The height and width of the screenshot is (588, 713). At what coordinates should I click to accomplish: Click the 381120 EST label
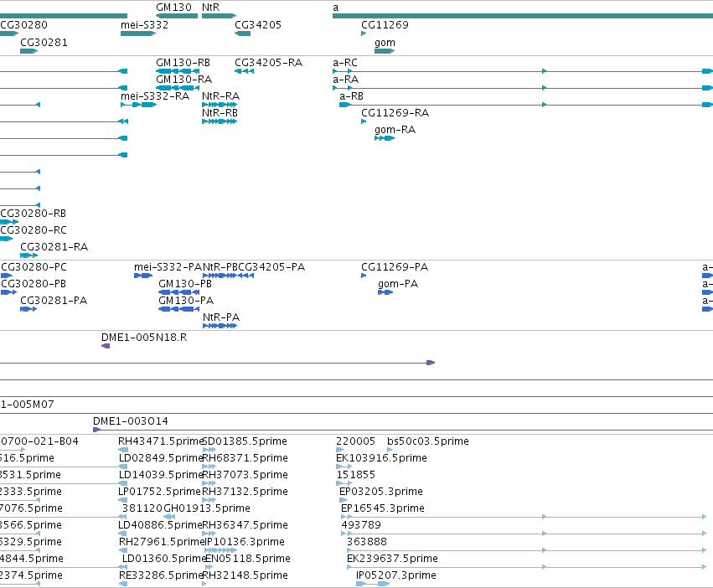[142, 508]
